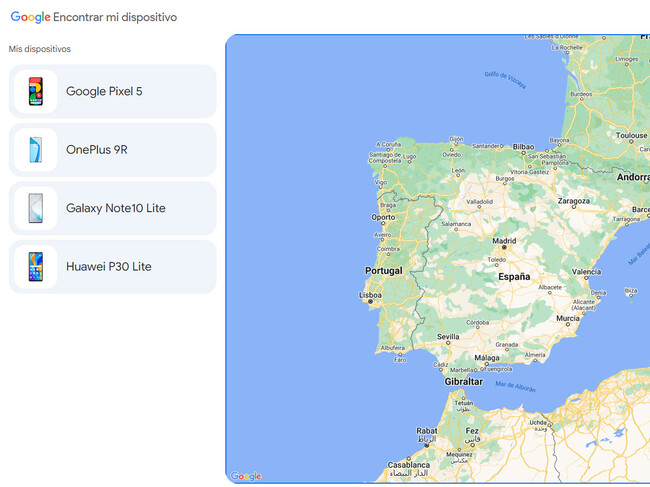Viewport: 650px width, 487px height.
Task: Click the "Fez" city label
Action: click(x=472, y=431)
